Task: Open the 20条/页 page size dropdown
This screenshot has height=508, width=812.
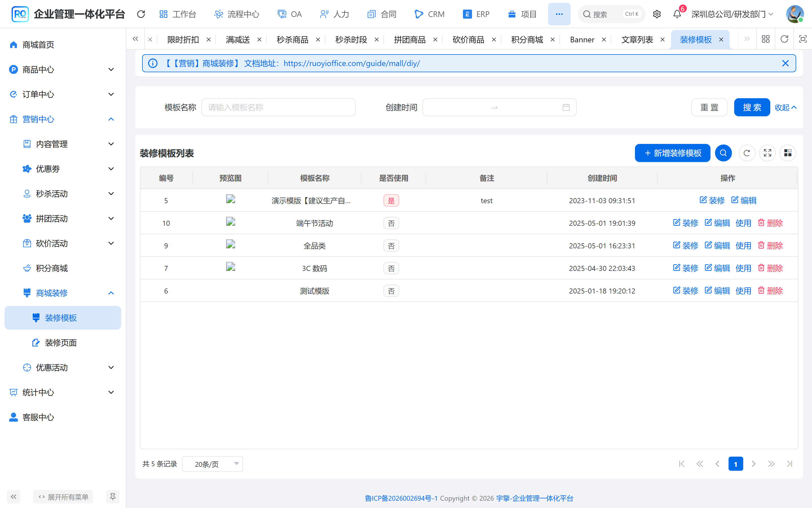Action: (212, 464)
